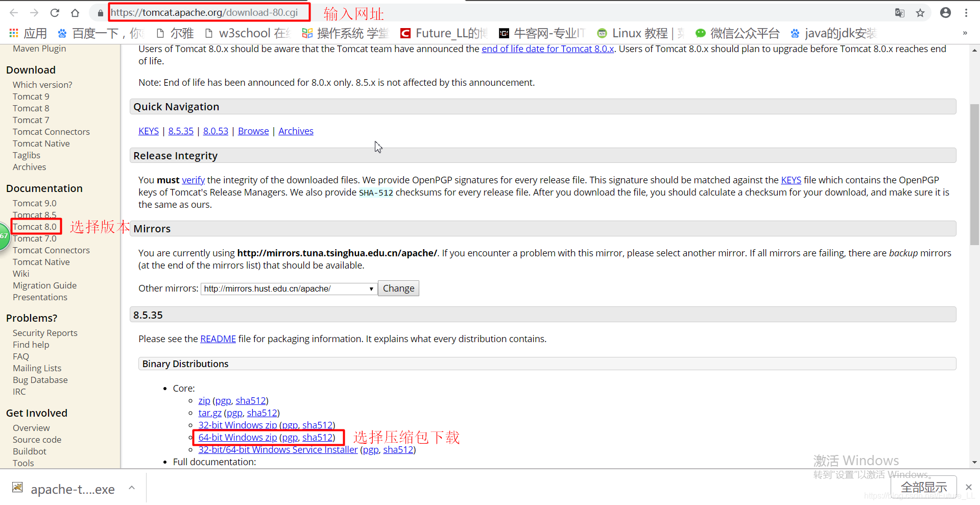980x505 pixels.
Task: Open the README link
Action: [x=218, y=339]
